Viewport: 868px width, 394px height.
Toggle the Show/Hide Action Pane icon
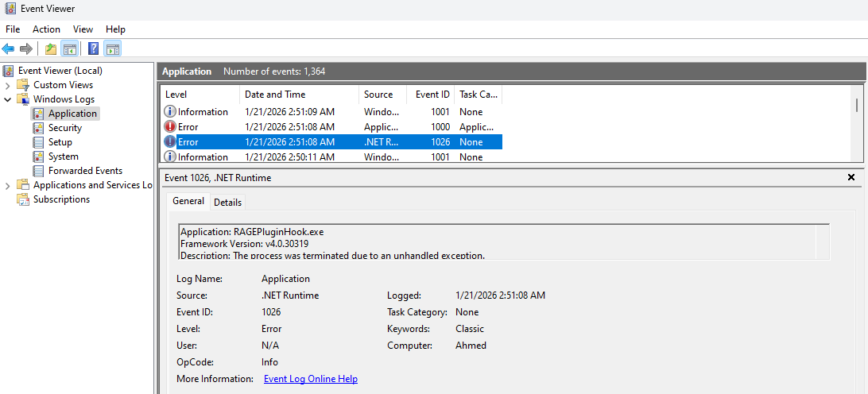coord(112,49)
